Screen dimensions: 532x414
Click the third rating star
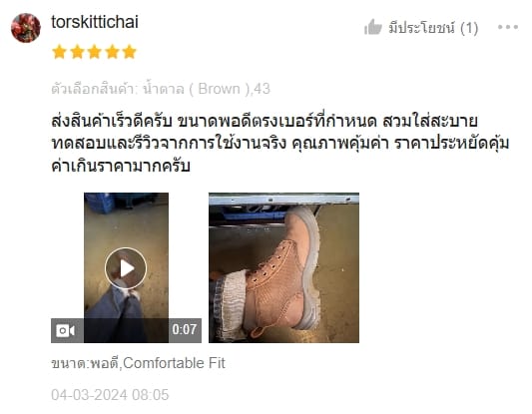(94, 52)
